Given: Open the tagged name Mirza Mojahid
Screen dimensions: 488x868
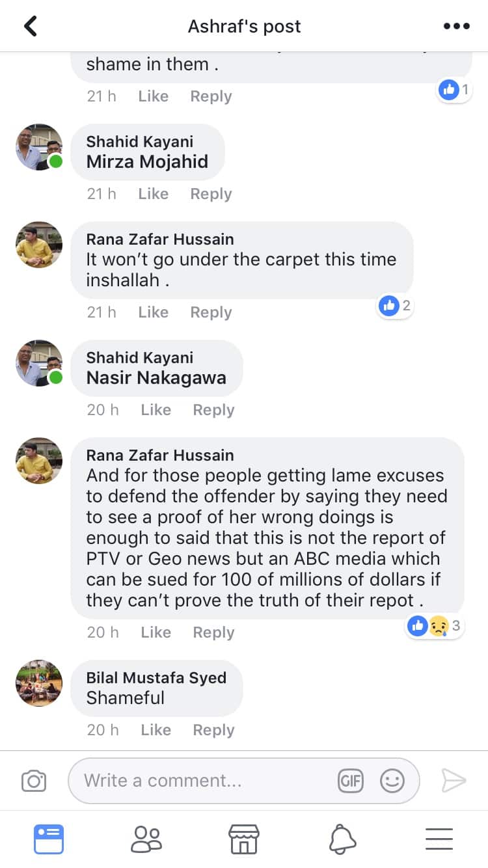Looking at the screenshot, I should [147, 161].
